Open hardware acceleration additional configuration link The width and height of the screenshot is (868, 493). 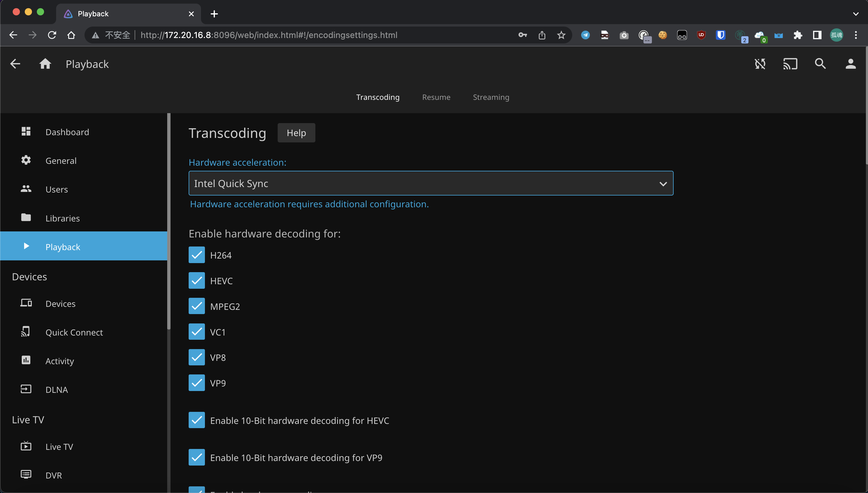(309, 204)
